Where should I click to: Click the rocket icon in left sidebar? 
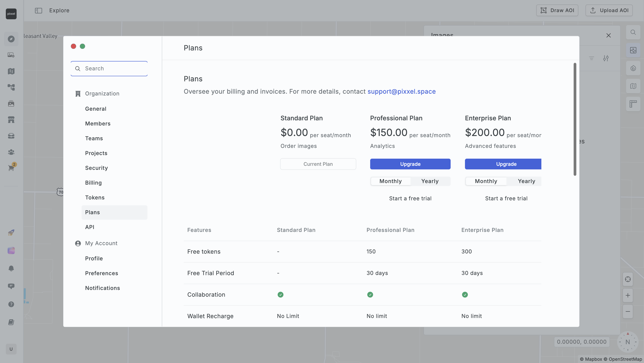pos(11,233)
